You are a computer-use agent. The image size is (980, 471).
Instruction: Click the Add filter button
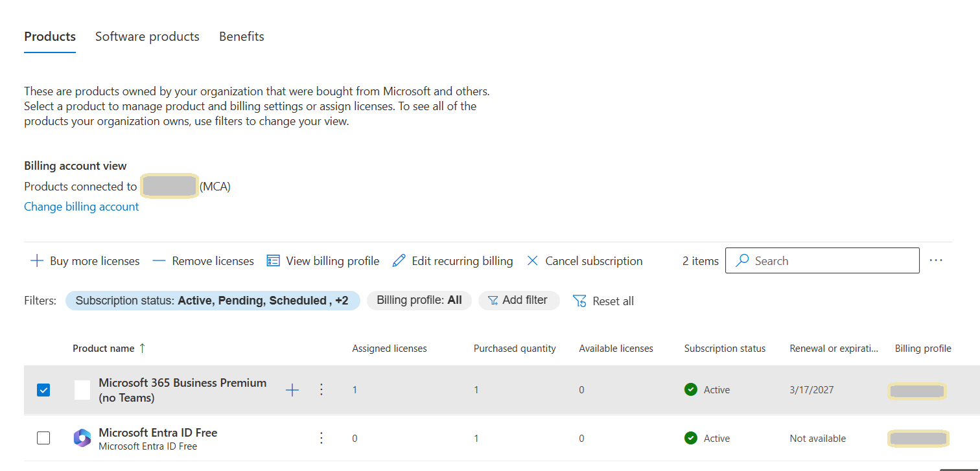pos(519,301)
